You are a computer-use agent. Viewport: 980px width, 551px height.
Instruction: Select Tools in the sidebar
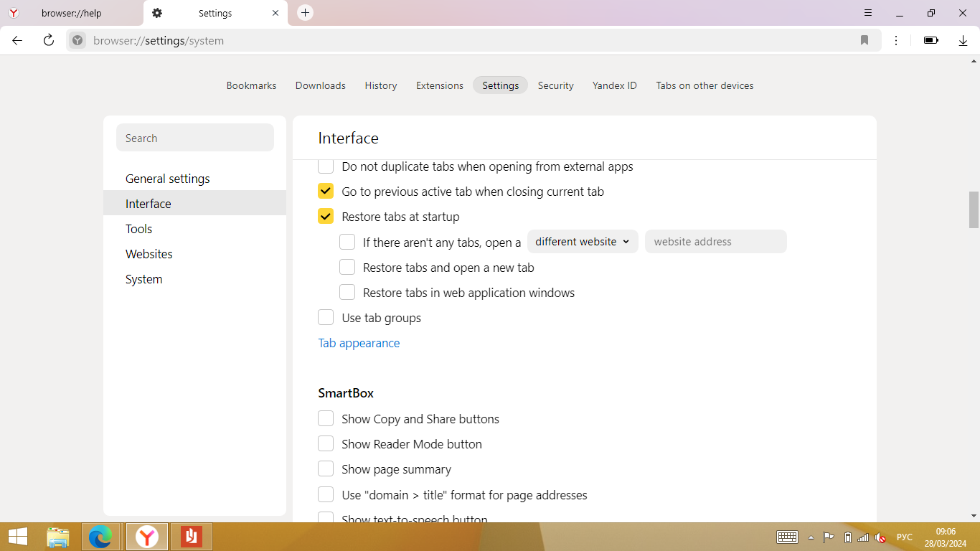(194, 229)
